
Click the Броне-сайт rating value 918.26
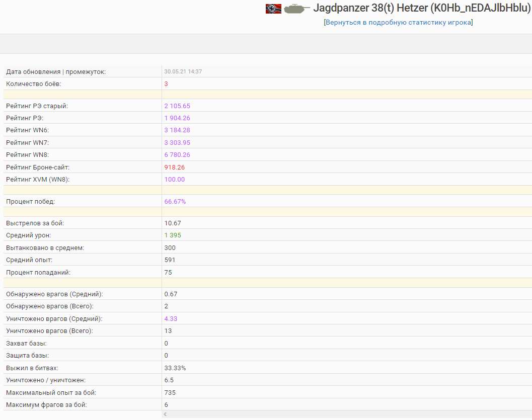(174, 167)
